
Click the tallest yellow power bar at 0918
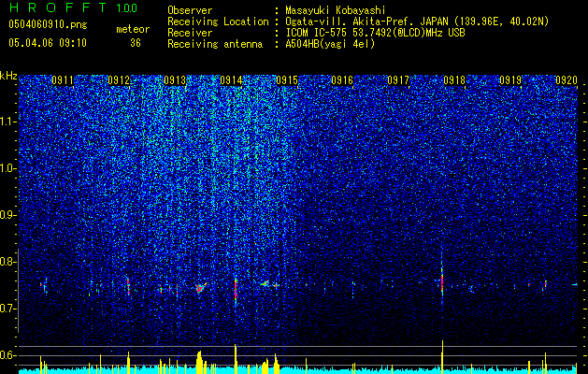[x=442, y=357]
